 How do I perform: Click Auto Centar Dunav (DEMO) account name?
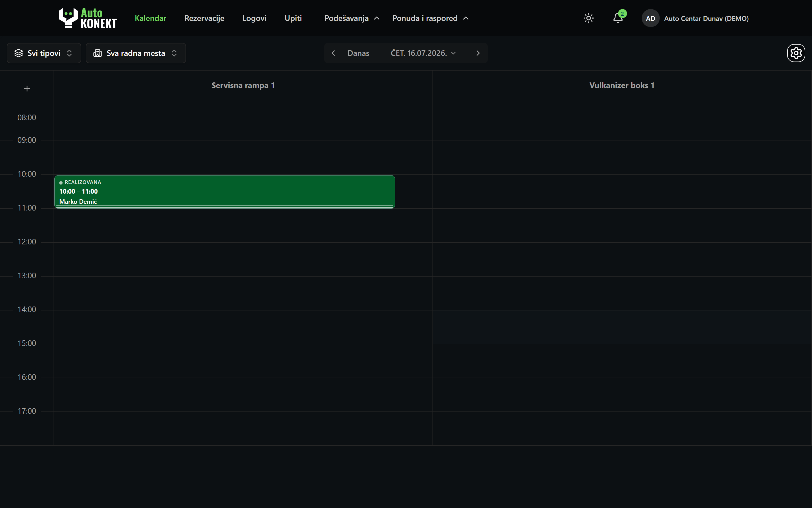click(706, 18)
